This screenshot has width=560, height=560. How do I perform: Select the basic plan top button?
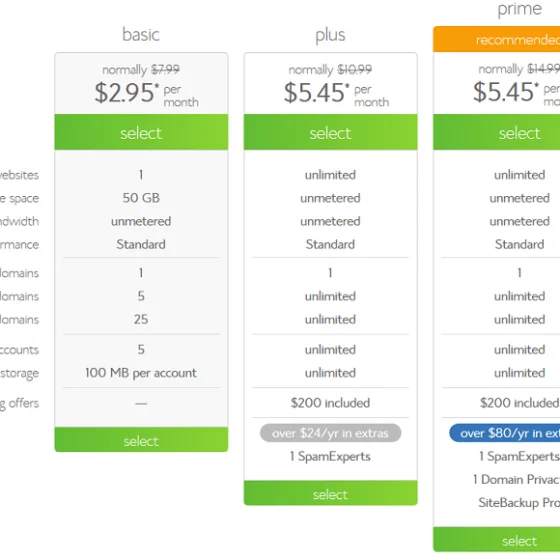click(x=141, y=132)
